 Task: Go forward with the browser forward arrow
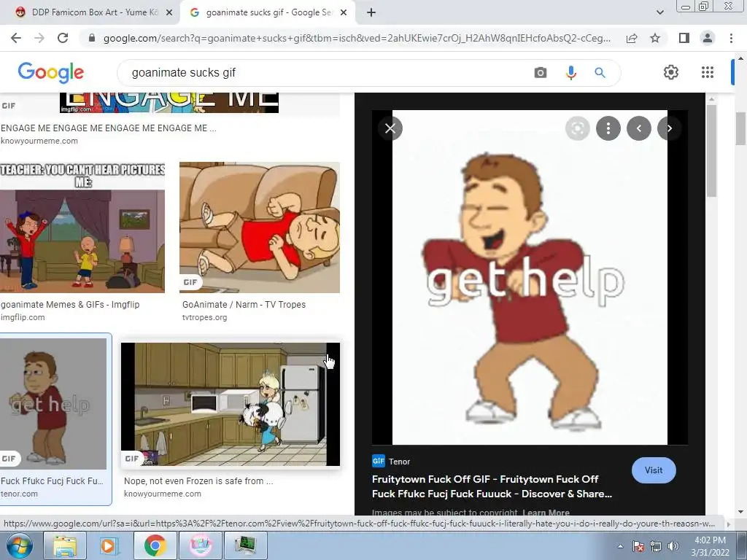click(x=39, y=38)
